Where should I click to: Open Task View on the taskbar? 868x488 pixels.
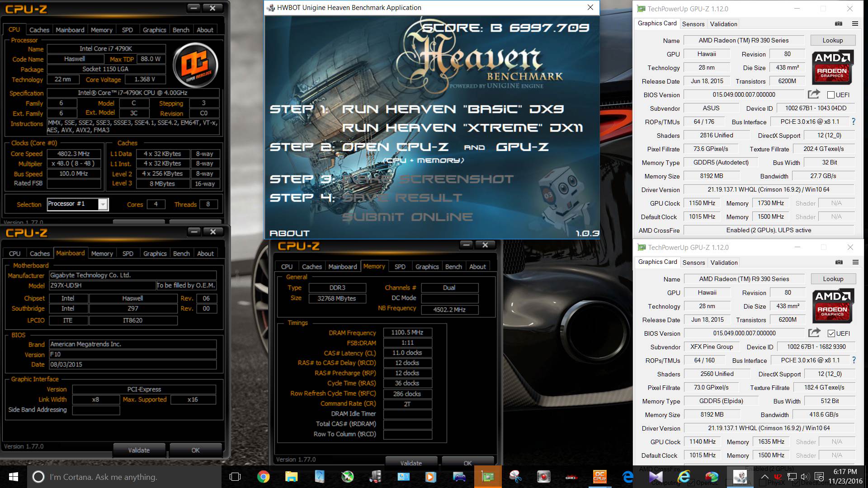click(x=235, y=477)
